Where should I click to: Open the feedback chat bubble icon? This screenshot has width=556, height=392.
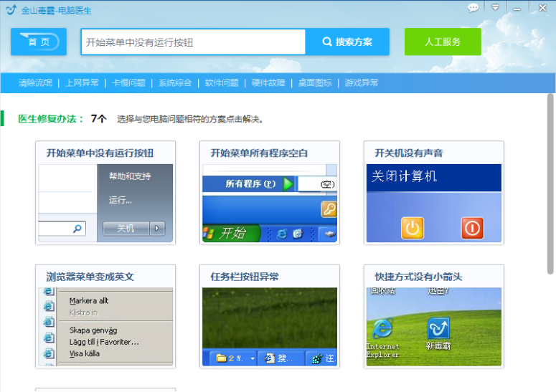[473, 8]
